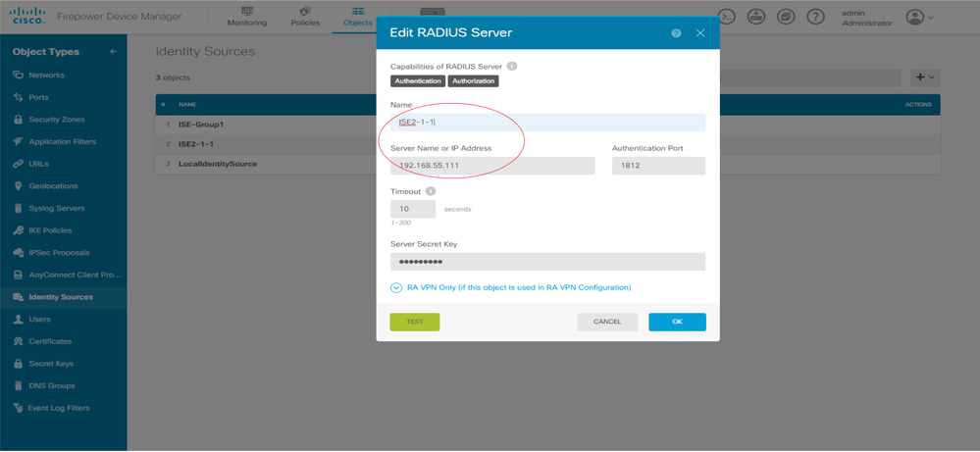This screenshot has height=452, width=980.
Task: Open the CLI console icon
Action: coord(726,17)
